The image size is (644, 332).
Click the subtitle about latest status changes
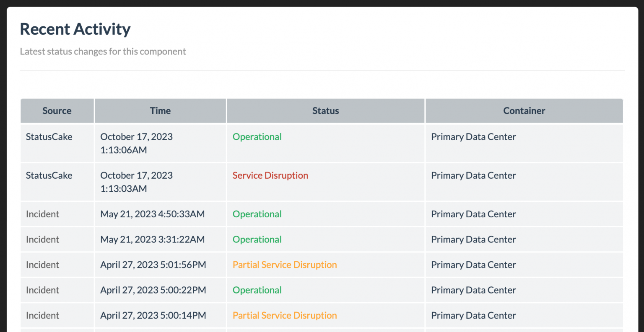pyautogui.click(x=103, y=51)
